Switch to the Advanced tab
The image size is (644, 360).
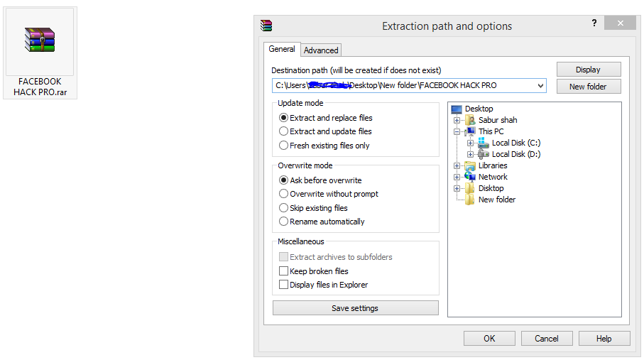coord(321,50)
